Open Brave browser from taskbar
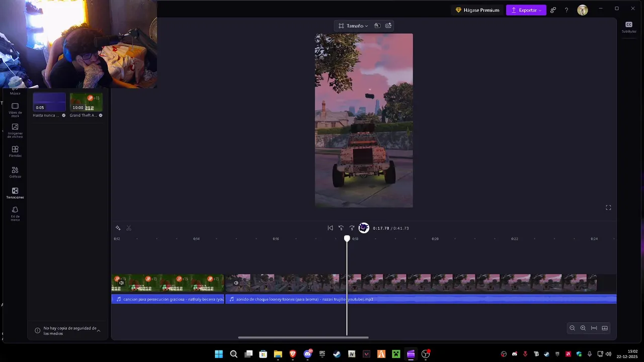The width and height of the screenshot is (644, 362). [293, 354]
